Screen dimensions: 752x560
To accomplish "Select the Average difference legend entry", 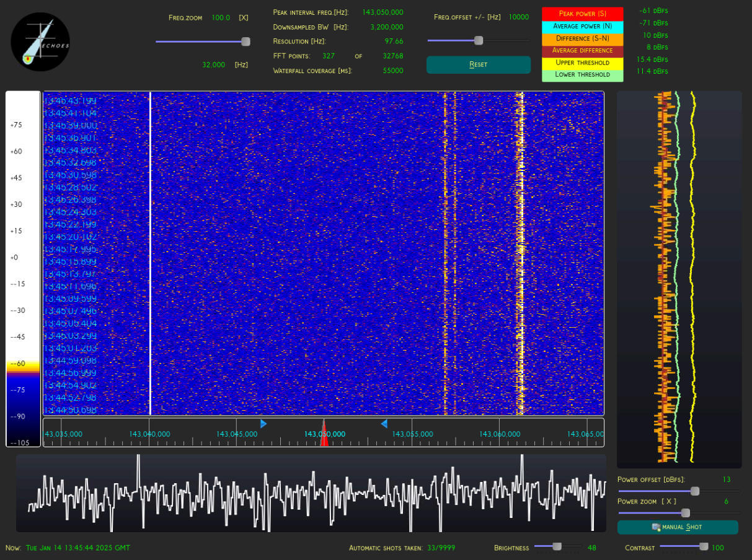I will coord(582,50).
